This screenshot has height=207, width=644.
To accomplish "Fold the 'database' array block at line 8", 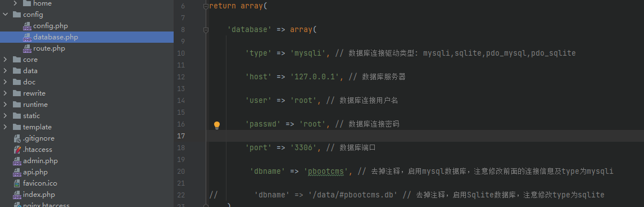I will tap(206, 30).
